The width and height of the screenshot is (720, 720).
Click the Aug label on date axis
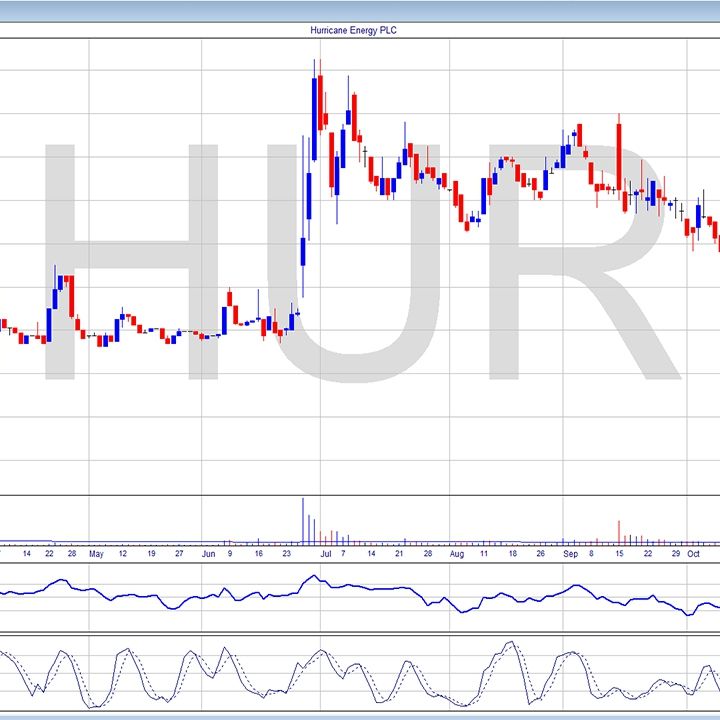coord(457,553)
